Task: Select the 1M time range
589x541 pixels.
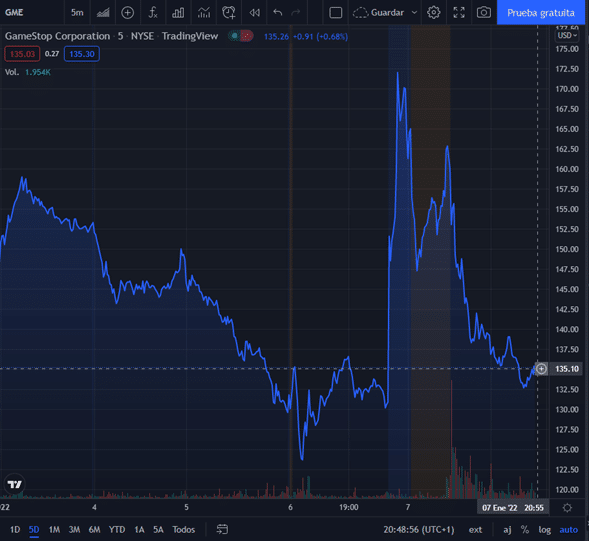Action: [x=54, y=529]
